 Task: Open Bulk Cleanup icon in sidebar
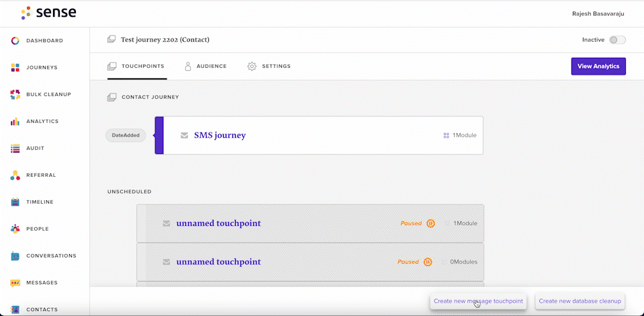coord(15,94)
